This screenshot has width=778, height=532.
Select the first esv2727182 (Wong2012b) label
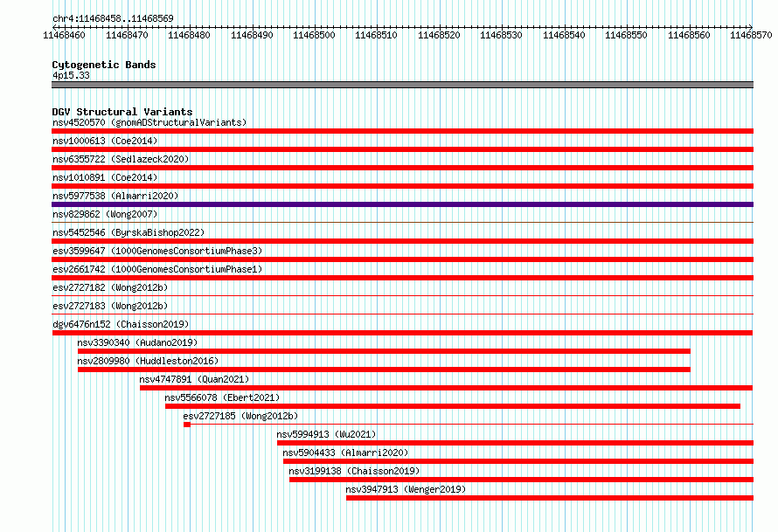point(110,287)
